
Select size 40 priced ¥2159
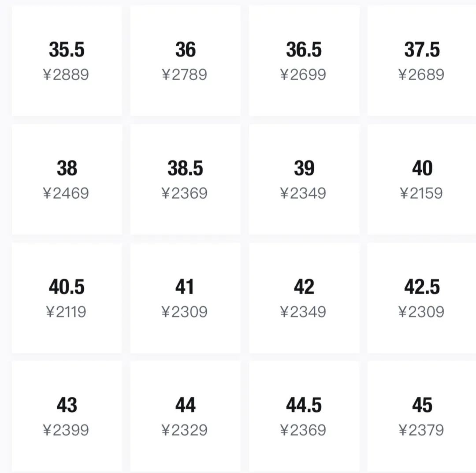click(x=422, y=179)
